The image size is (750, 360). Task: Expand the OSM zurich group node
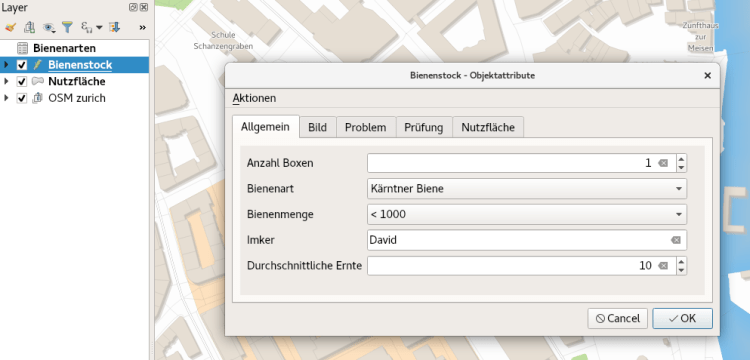tap(6, 98)
